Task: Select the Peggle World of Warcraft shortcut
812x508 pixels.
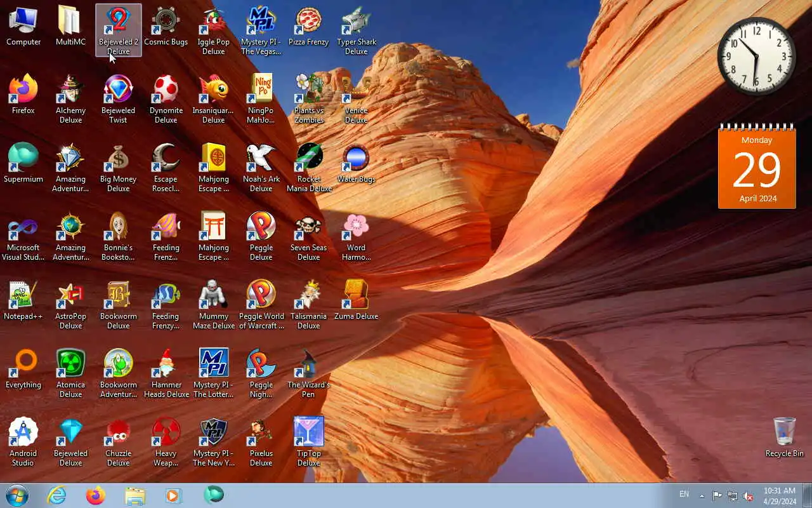Action: [261, 305]
